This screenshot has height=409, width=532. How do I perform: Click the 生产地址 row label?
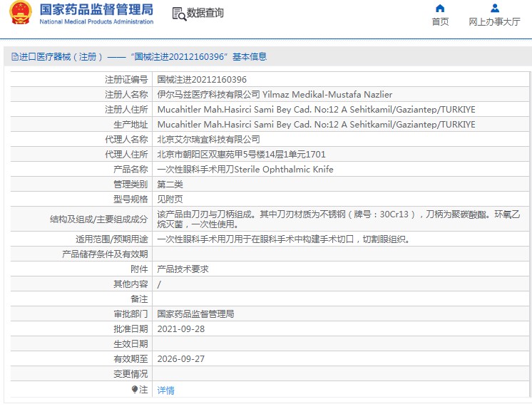tap(131, 125)
